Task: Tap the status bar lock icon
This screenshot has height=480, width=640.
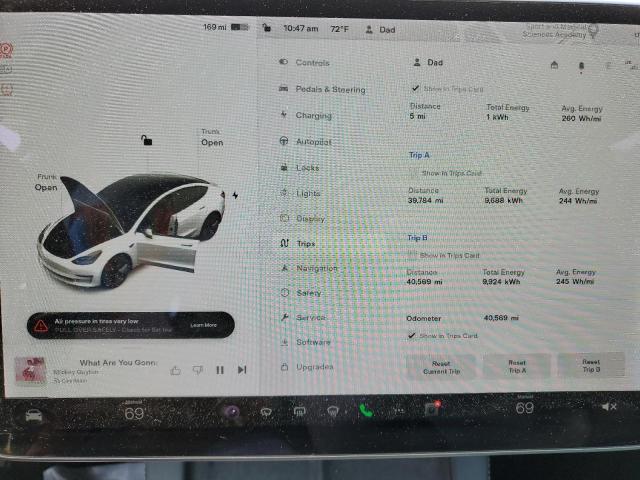Action: tap(266, 28)
